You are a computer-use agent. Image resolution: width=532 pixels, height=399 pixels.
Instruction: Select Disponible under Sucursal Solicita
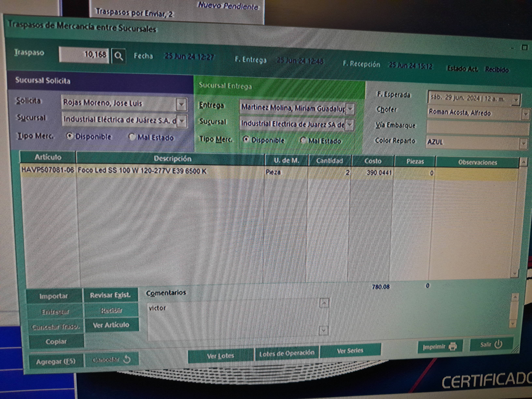[70, 136]
